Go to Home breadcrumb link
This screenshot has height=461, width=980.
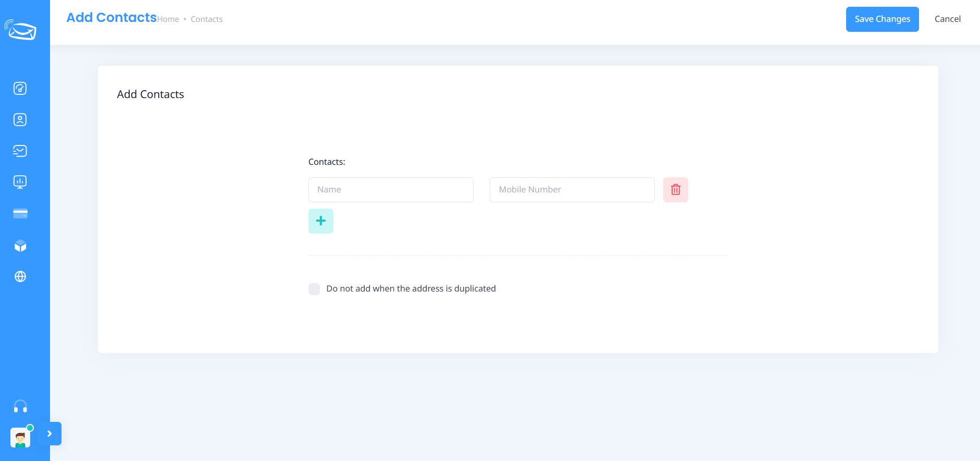[x=168, y=19]
